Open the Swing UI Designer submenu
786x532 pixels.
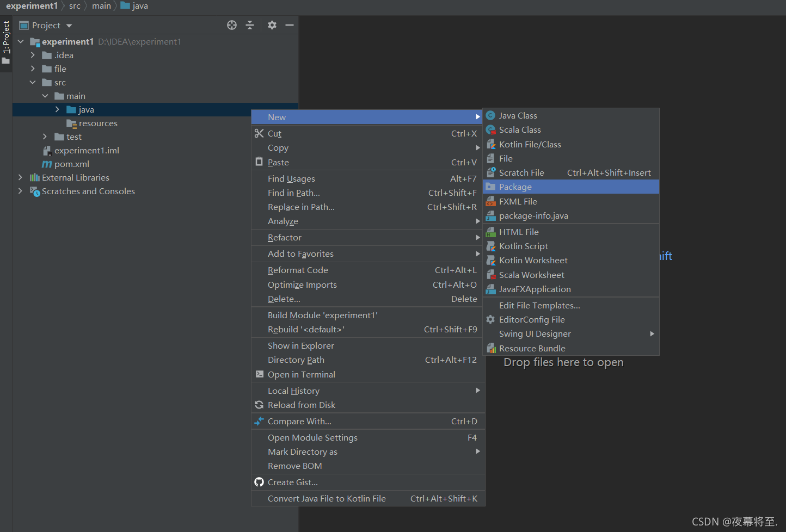[x=571, y=333]
